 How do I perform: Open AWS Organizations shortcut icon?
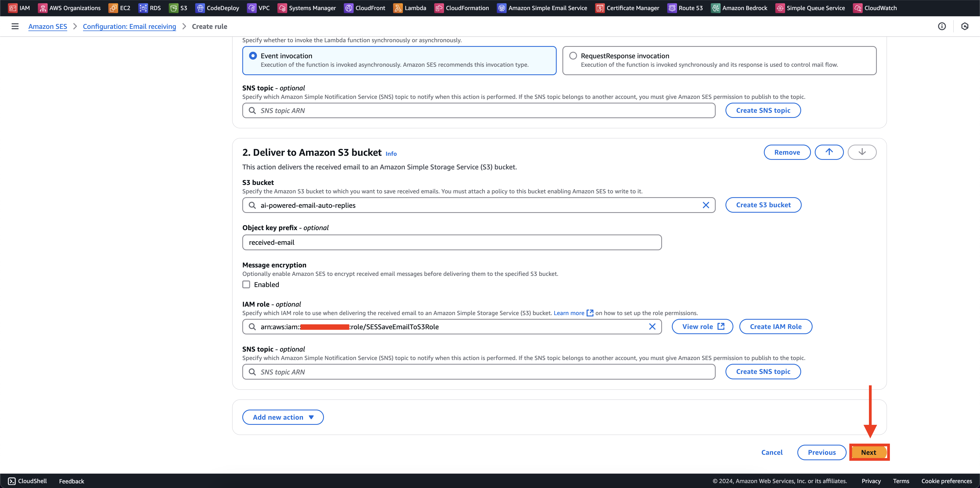coord(43,8)
